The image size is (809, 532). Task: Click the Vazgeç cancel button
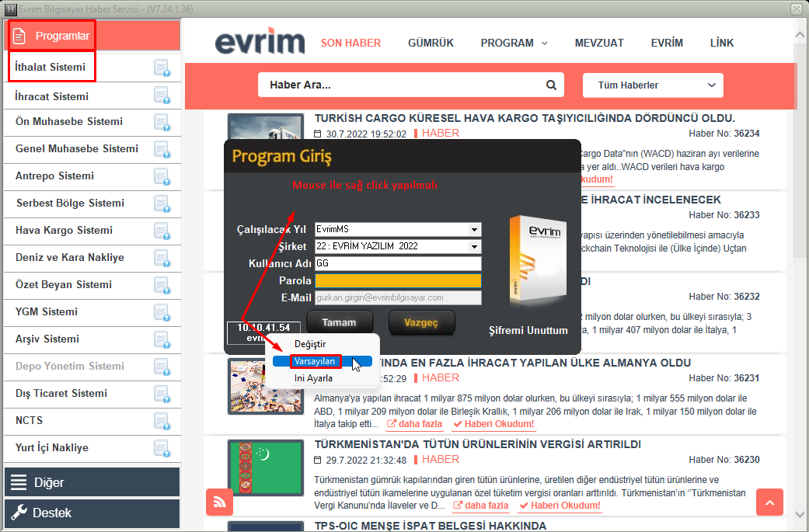coord(420,322)
